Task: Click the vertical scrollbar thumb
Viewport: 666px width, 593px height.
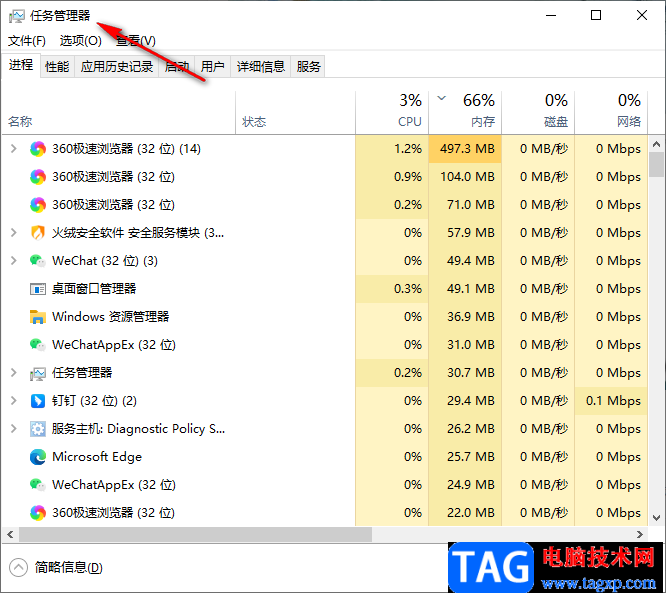Action: 657,165
